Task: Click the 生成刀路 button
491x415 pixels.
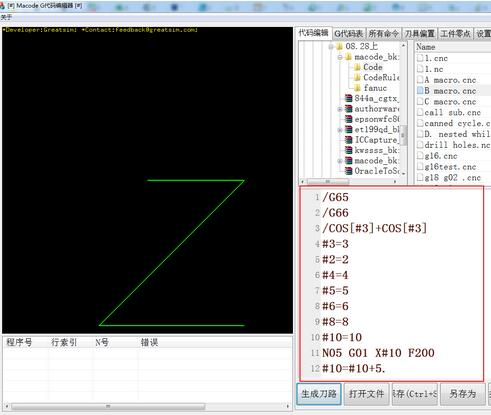Action: click(319, 394)
